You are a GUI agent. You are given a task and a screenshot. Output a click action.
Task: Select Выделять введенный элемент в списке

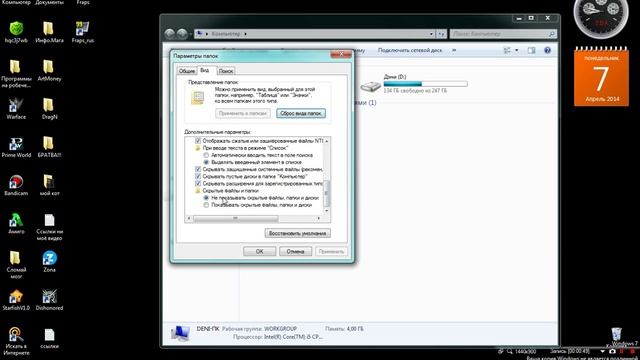tap(206, 162)
